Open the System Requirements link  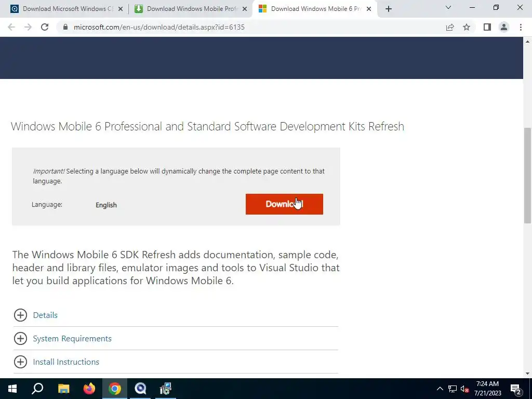[x=72, y=339]
